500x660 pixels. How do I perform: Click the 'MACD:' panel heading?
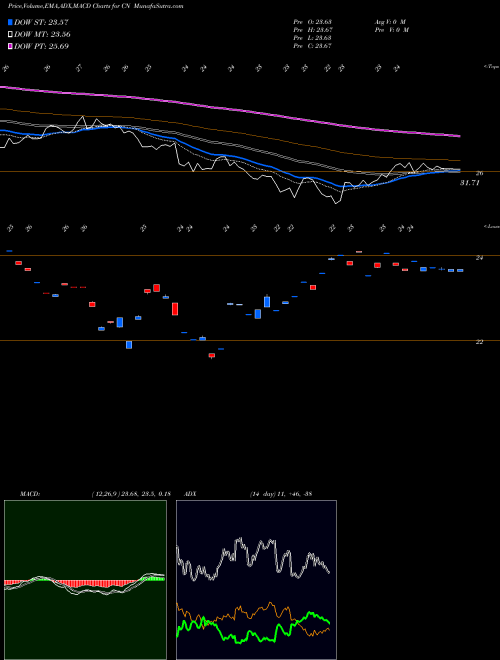[30, 494]
